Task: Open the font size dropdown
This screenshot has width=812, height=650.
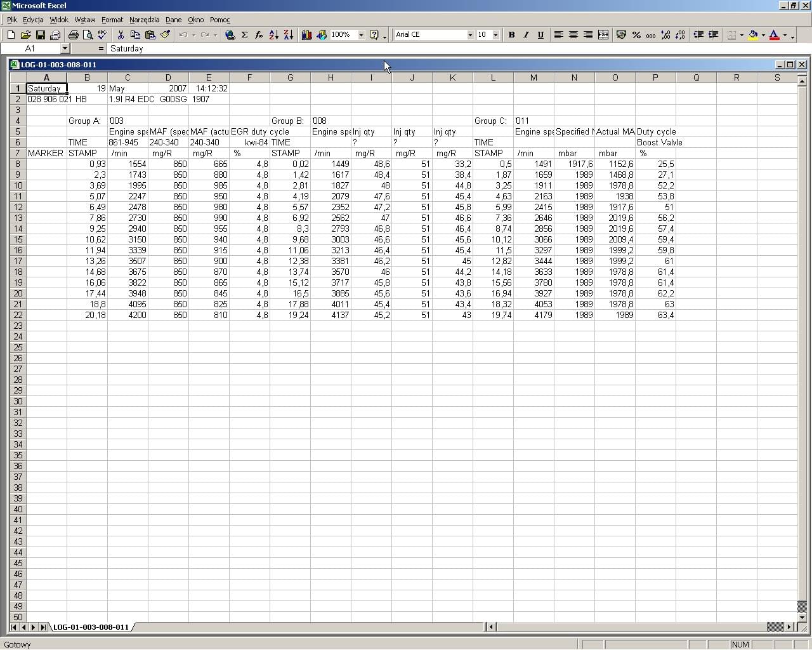Action: pyautogui.click(x=495, y=35)
